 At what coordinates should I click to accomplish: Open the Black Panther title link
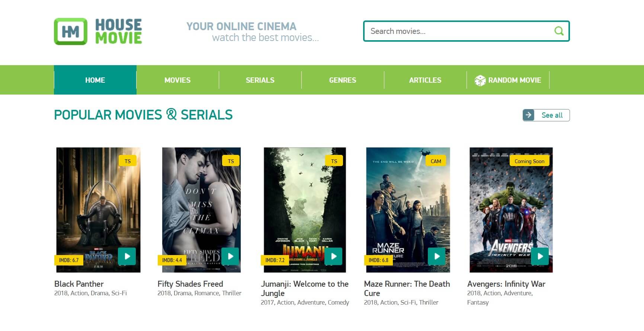(x=79, y=284)
